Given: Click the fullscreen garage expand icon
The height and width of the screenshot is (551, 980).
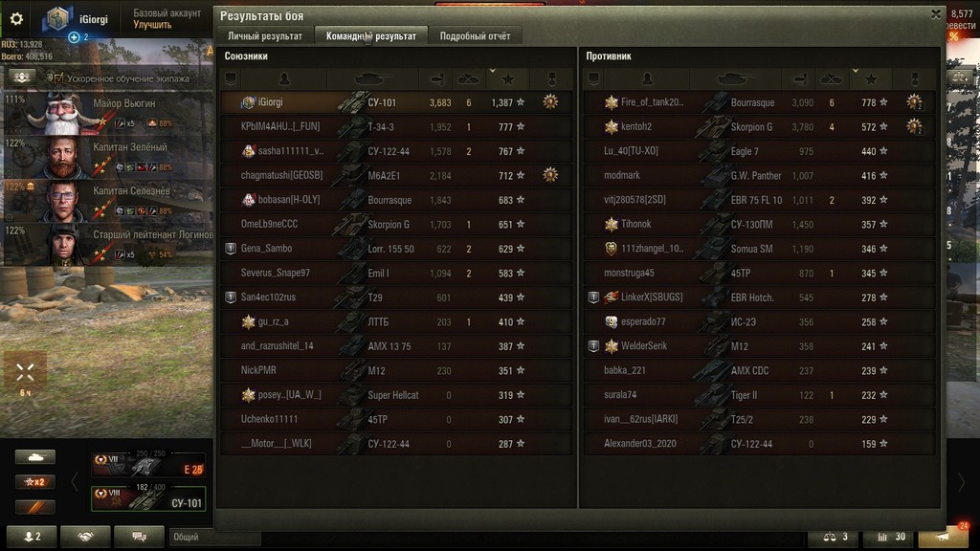Looking at the screenshot, I should [25, 373].
